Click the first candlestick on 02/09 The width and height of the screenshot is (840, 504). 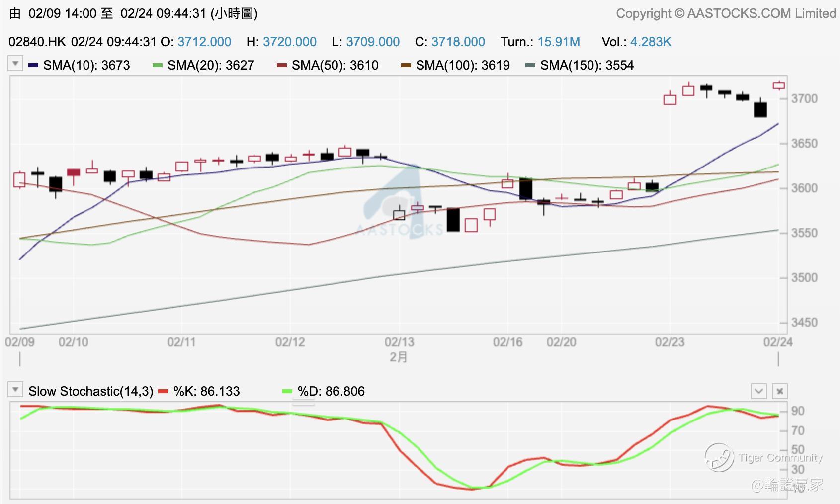[x=19, y=179]
